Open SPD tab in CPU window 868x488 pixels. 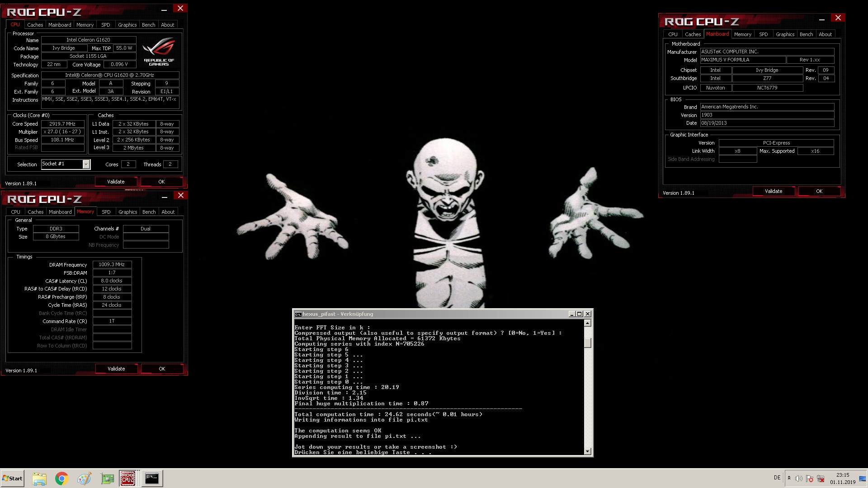click(x=106, y=25)
